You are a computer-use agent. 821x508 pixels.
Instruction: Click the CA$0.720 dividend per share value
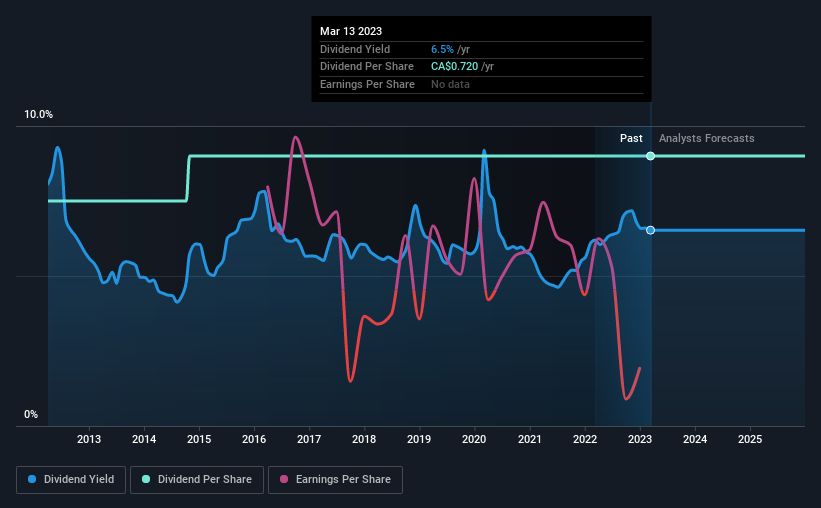tap(454, 67)
